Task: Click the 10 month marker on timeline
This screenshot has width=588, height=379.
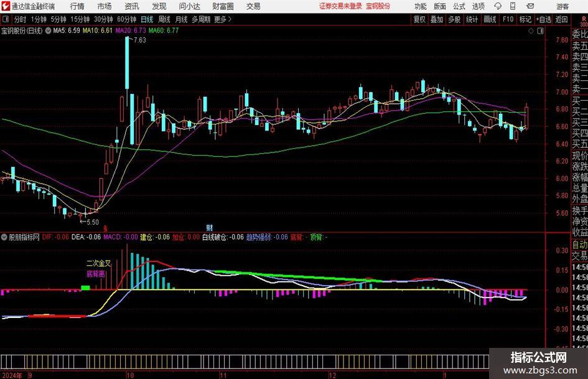Action: pos(130,375)
